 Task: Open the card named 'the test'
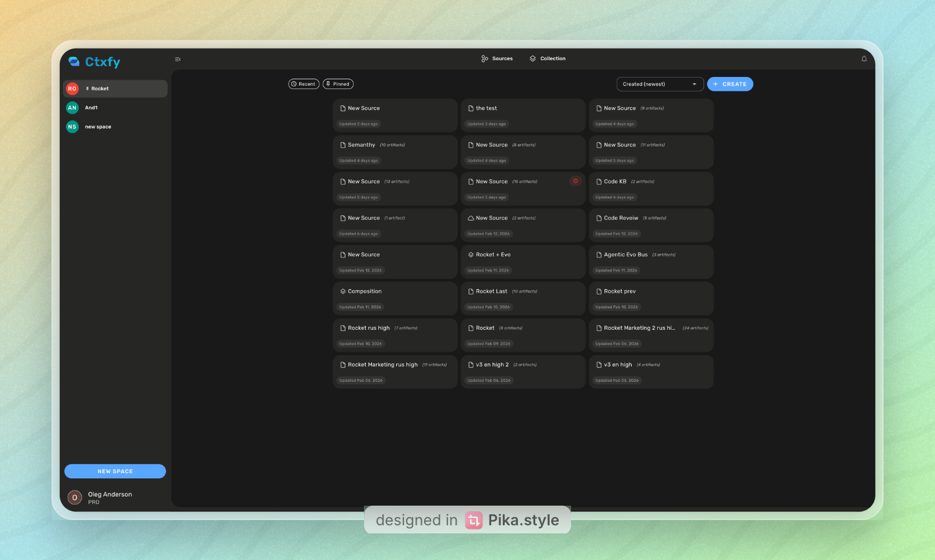(522, 115)
